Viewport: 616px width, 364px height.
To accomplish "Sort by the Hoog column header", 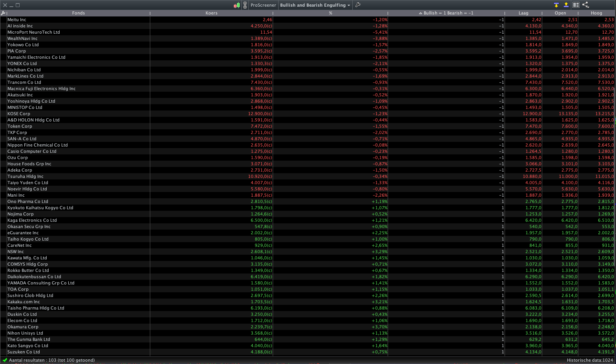I will click(596, 13).
